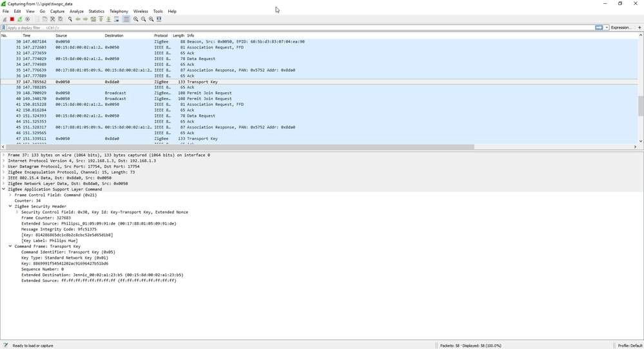Stop the running capture with red square

[x=12, y=19]
